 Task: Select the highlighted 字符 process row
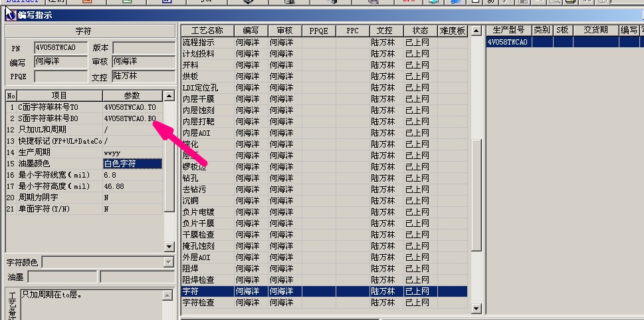(324, 291)
